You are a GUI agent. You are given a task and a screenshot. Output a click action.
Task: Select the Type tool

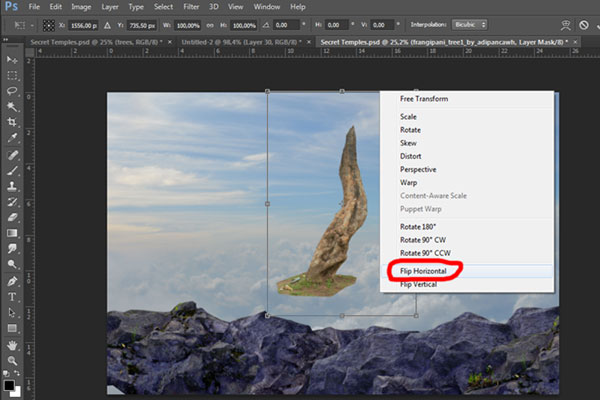pos(13,297)
